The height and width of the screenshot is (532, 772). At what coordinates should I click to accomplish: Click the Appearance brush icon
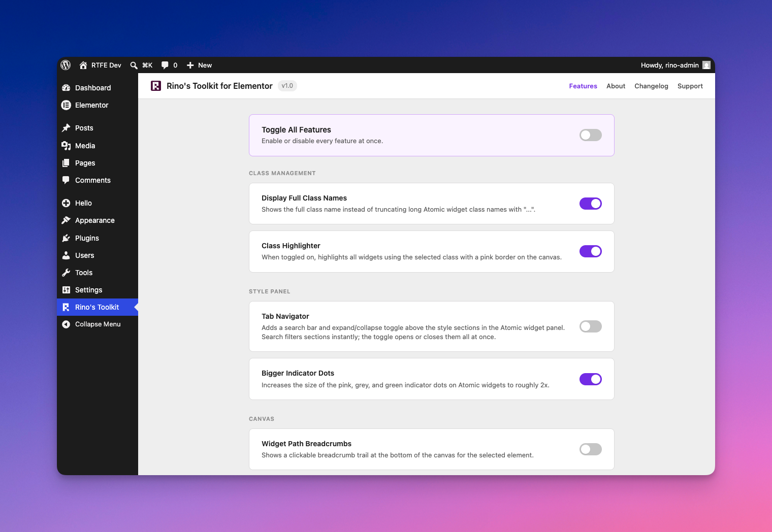[x=66, y=220]
